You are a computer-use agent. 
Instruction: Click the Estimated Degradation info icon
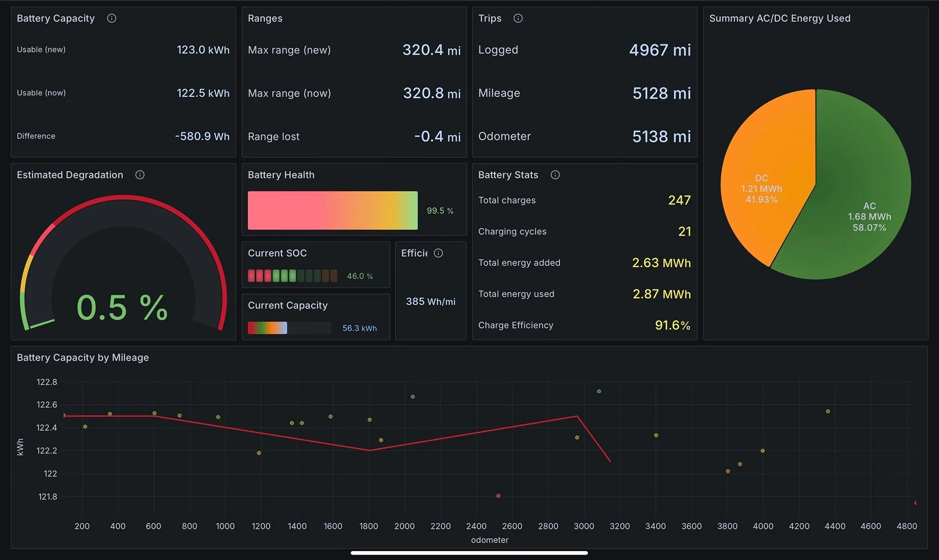(x=140, y=175)
